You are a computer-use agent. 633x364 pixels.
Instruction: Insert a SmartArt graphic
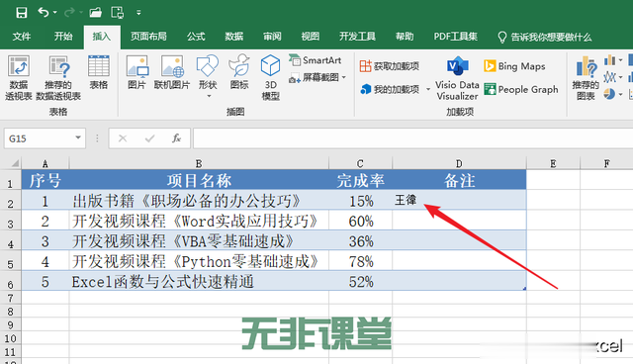(x=316, y=60)
